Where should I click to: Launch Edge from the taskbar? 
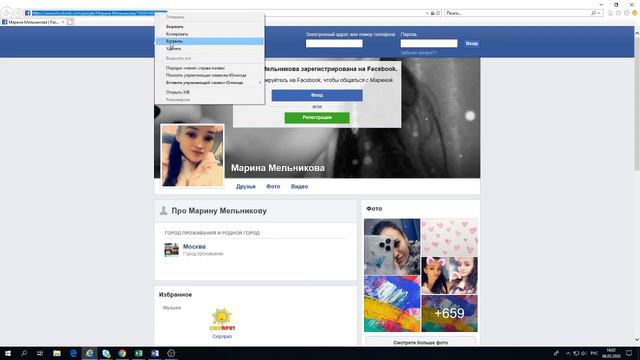point(73,353)
